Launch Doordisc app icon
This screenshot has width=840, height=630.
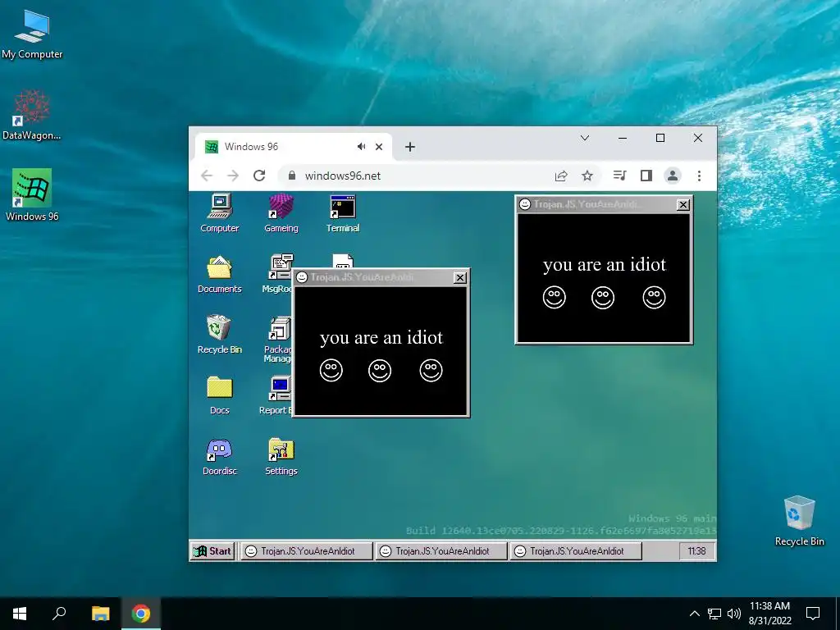click(x=220, y=456)
